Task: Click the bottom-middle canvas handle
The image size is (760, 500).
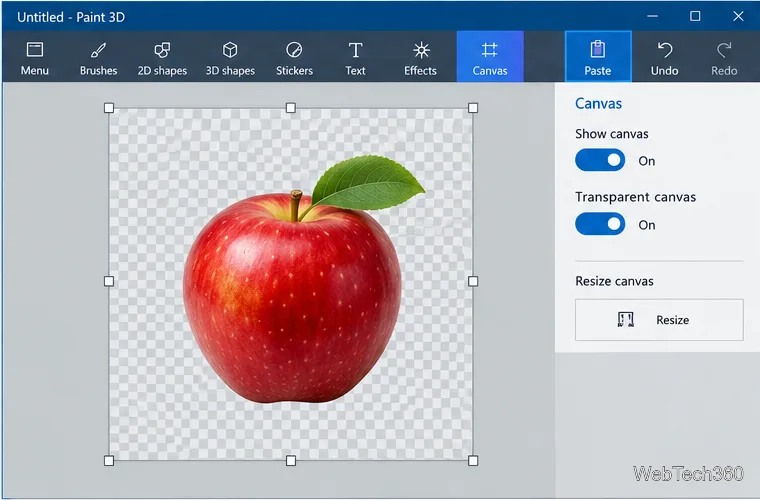Action: point(291,460)
